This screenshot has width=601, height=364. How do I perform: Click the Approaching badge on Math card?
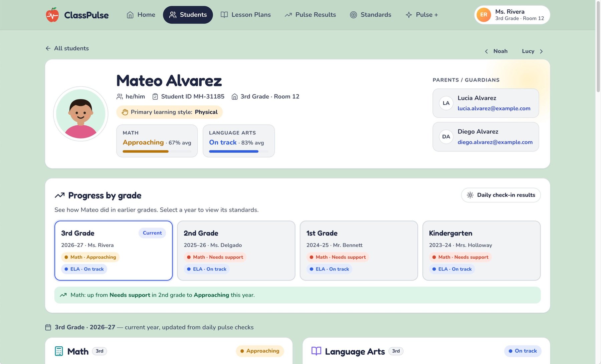(260, 351)
